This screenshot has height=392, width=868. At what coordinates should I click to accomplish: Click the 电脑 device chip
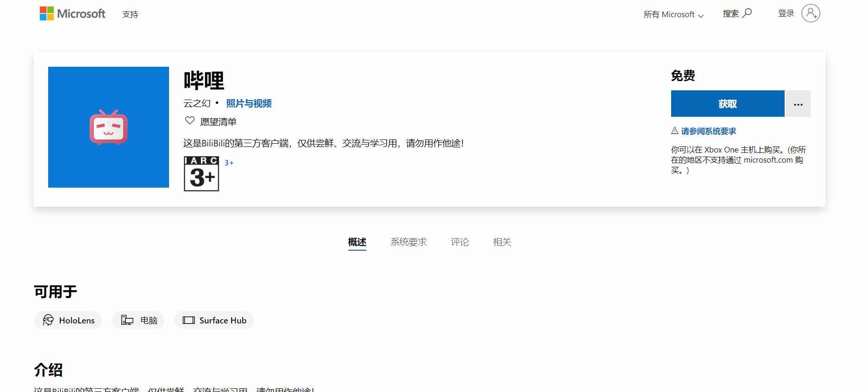coord(138,320)
